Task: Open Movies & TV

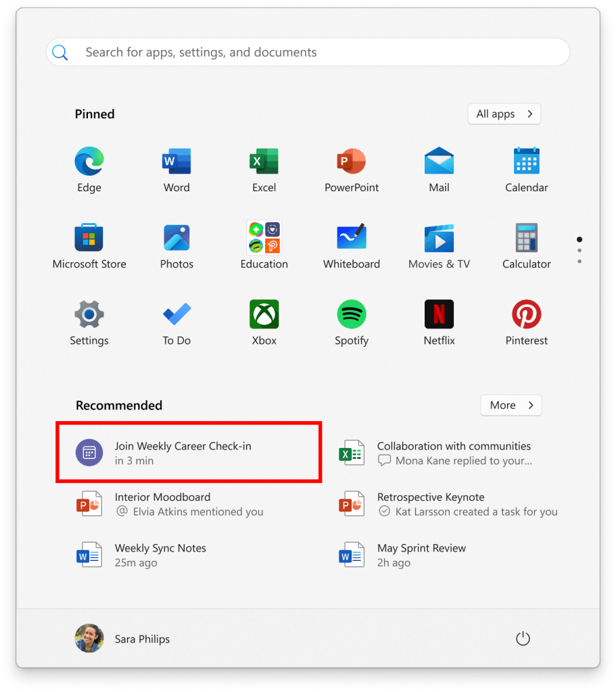Action: pyautogui.click(x=439, y=246)
